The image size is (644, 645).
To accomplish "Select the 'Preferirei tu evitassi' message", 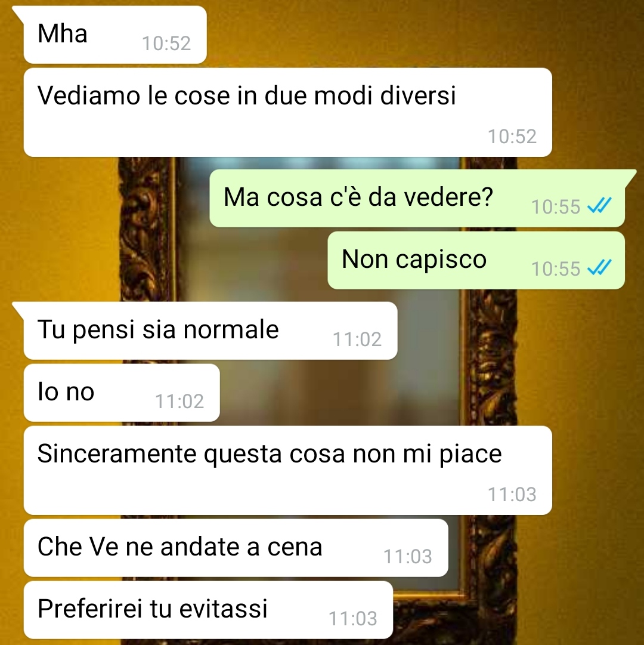I will click(x=208, y=610).
